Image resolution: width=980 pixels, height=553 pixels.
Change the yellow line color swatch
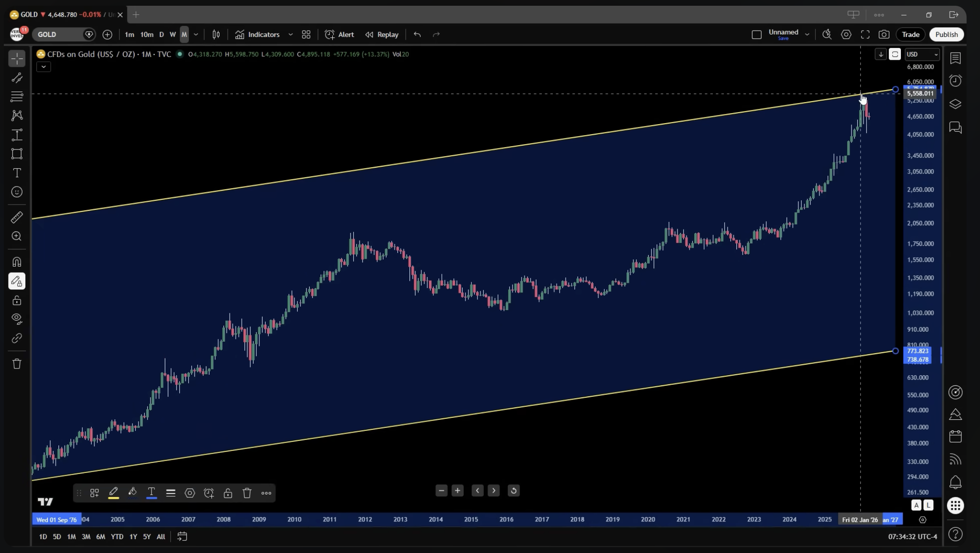(114, 493)
